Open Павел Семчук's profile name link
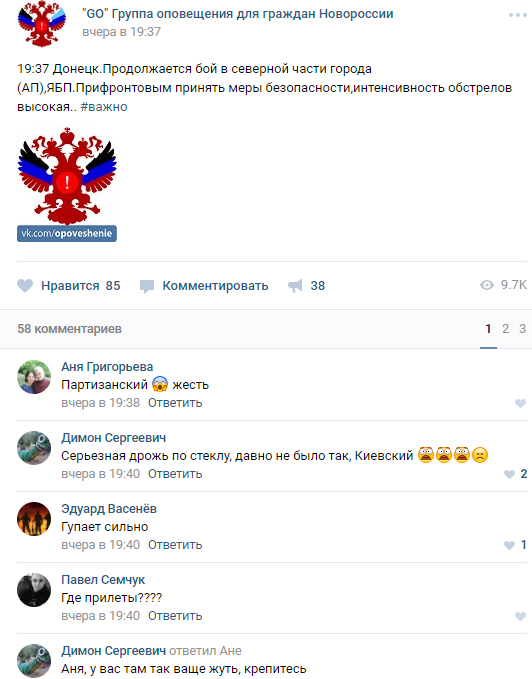The image size is (532, 679). tap(103, 579)
